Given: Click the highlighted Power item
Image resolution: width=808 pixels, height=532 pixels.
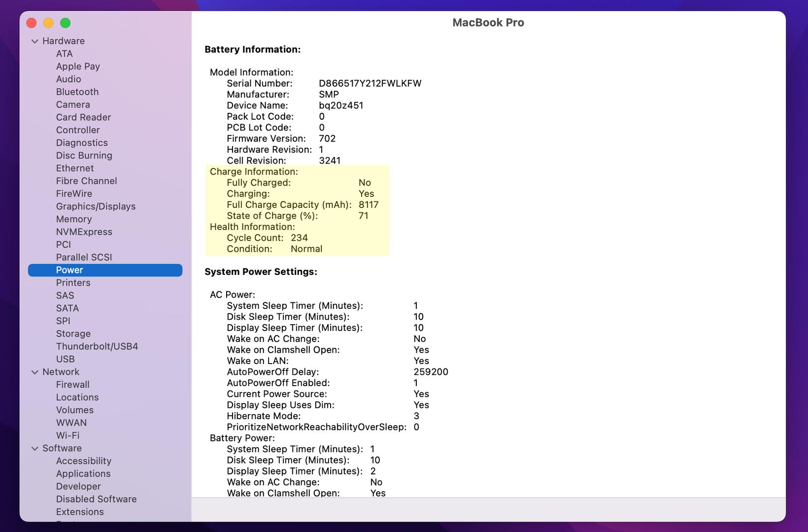Looking at the screenshot, I should tap(105, 270).
